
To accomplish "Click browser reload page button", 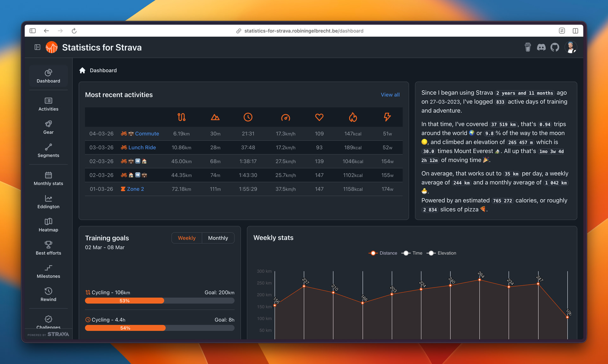I will coord(74,31).
